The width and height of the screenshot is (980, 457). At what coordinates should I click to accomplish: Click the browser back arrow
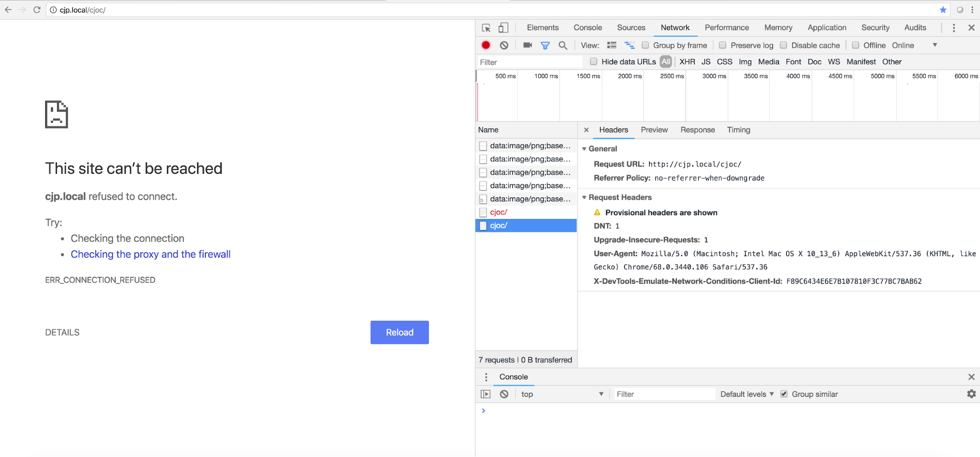[8, 10]
